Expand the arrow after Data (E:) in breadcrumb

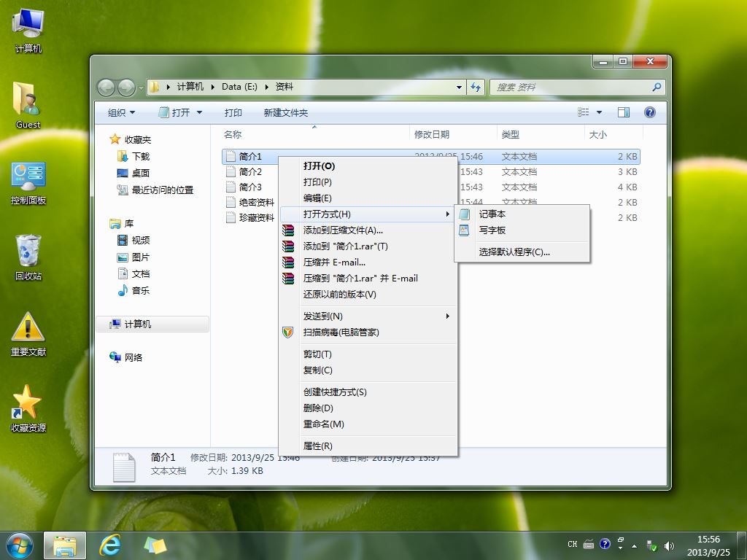(x=266, y=87)
